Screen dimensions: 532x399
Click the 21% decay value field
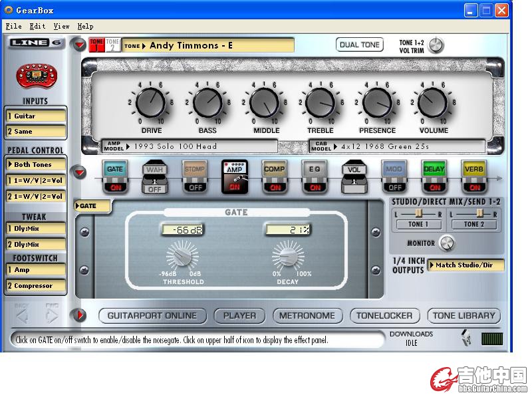click(288, 230)
